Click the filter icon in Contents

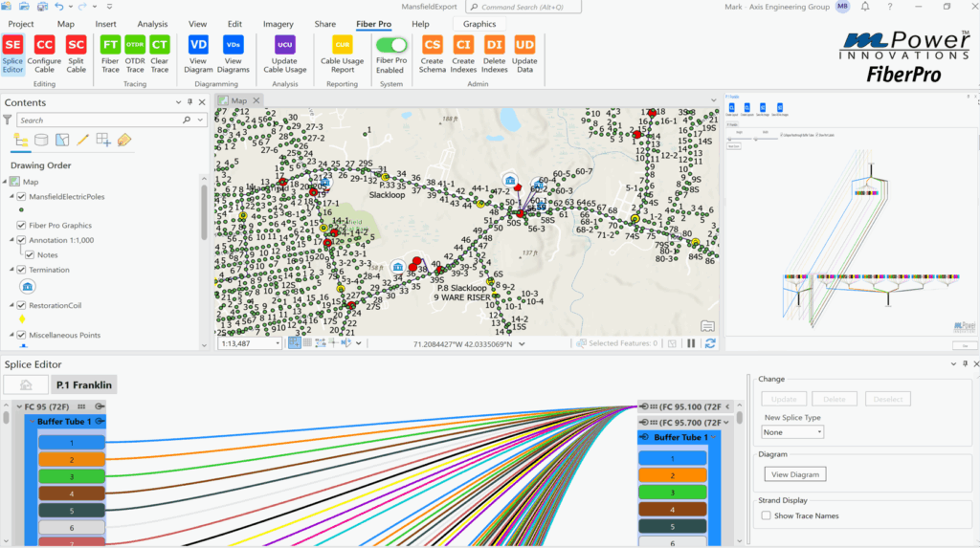click(8, 120)
